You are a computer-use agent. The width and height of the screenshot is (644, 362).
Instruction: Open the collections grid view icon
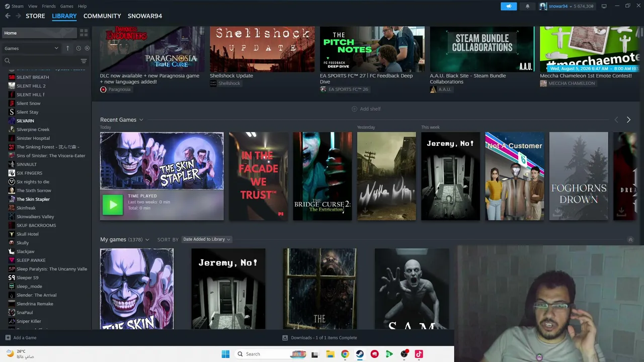pos(84,33)
